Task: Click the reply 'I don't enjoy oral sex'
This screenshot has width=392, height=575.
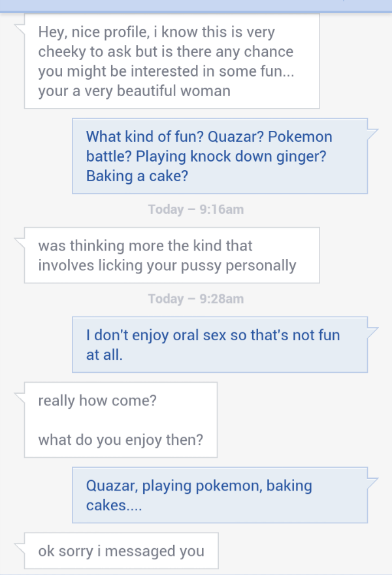Action: click(216, 345)
